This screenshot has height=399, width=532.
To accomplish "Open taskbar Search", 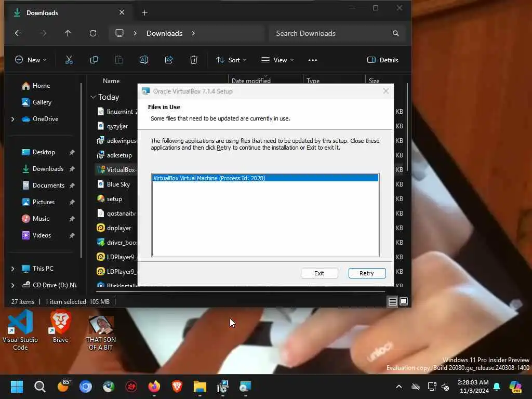I will 39,387.
